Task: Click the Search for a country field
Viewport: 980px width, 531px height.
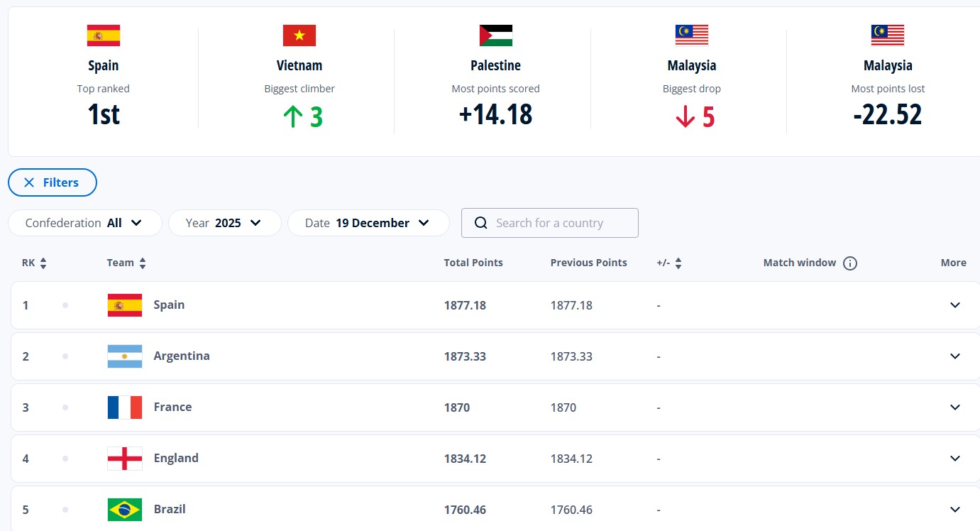Action: 561,223
